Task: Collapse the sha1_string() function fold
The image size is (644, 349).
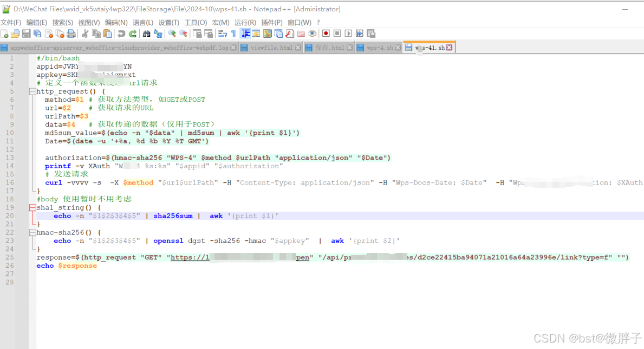Action: point(32,208)
